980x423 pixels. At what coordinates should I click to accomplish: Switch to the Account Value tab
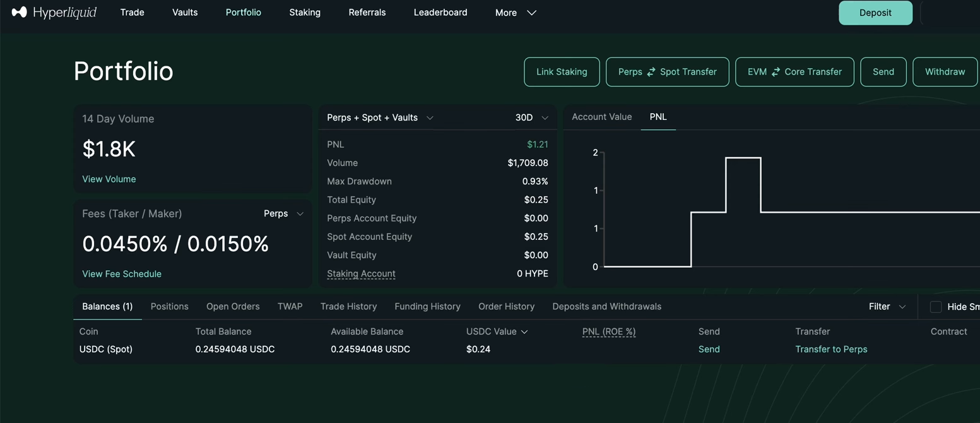coord(601,117)
